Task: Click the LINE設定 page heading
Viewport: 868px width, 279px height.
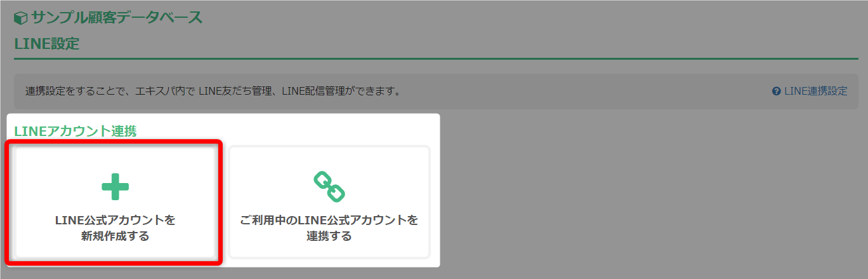Action: tap(46, 44)
